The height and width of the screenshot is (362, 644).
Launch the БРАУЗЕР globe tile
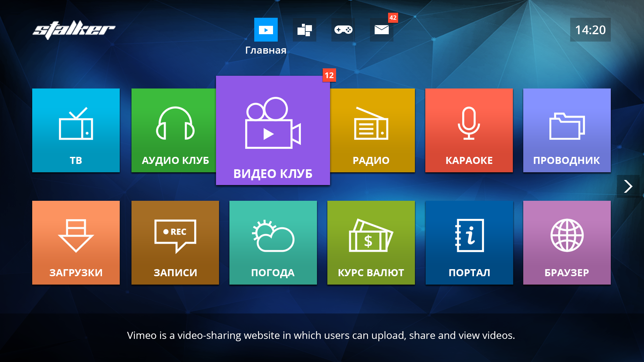click(567, 243)
